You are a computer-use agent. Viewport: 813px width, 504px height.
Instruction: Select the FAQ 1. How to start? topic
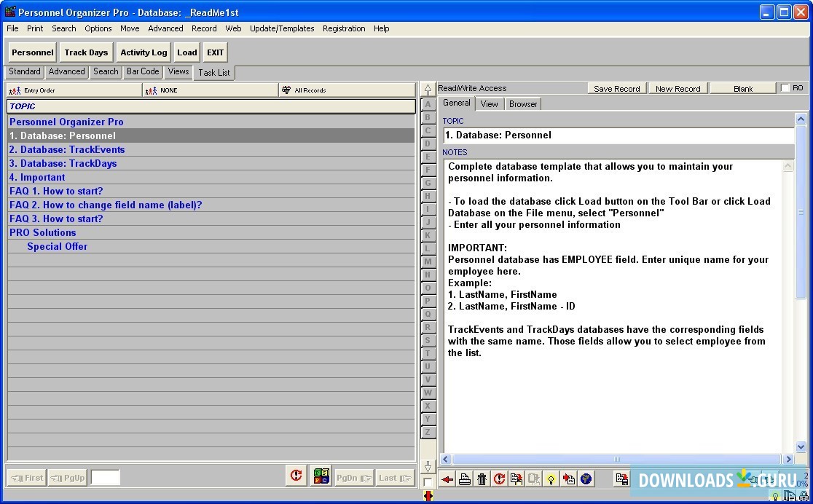pyautogui.click(x=56, y=191)
